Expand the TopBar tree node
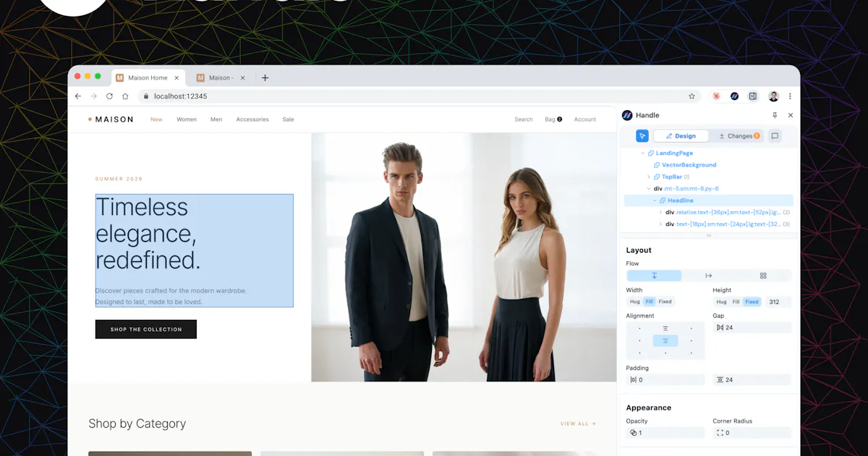This screenshot has height=456, width=868. (649, 177)
